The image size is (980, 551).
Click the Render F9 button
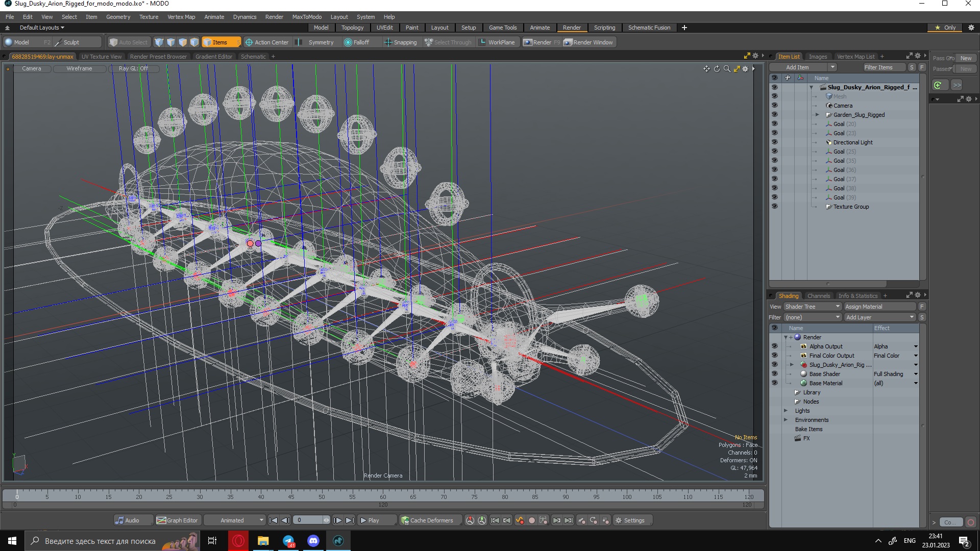(542, 42)
